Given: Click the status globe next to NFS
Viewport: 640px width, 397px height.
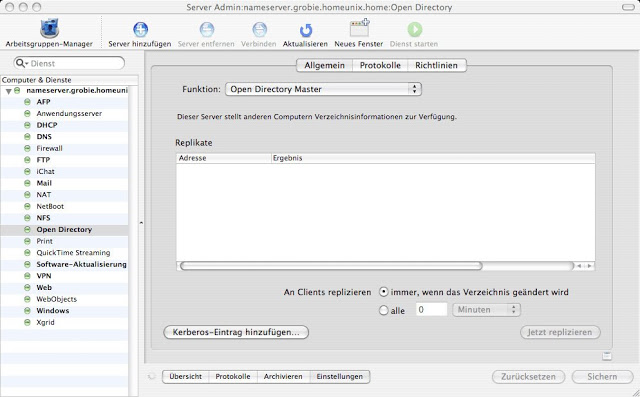Looking at the screenshot, I should point(27,218).
